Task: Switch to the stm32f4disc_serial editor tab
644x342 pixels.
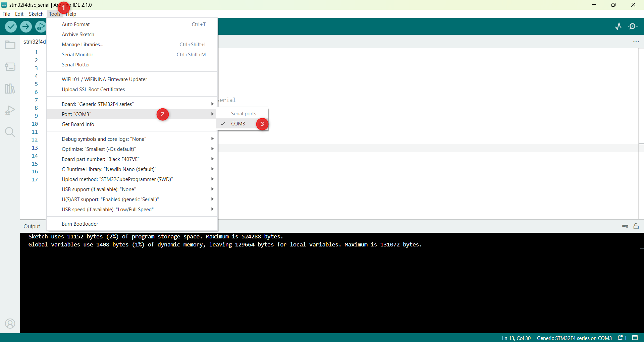Action: (34, 42)
